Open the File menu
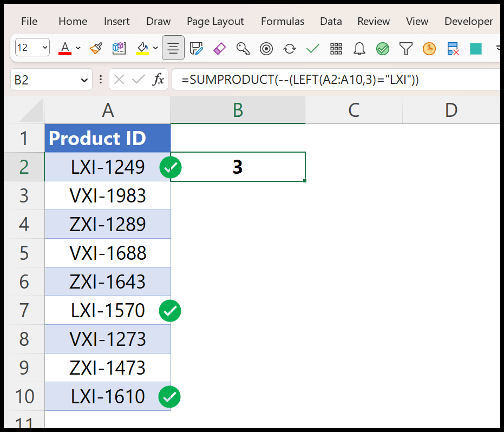 pyautogui.click(x=29, y=21)
